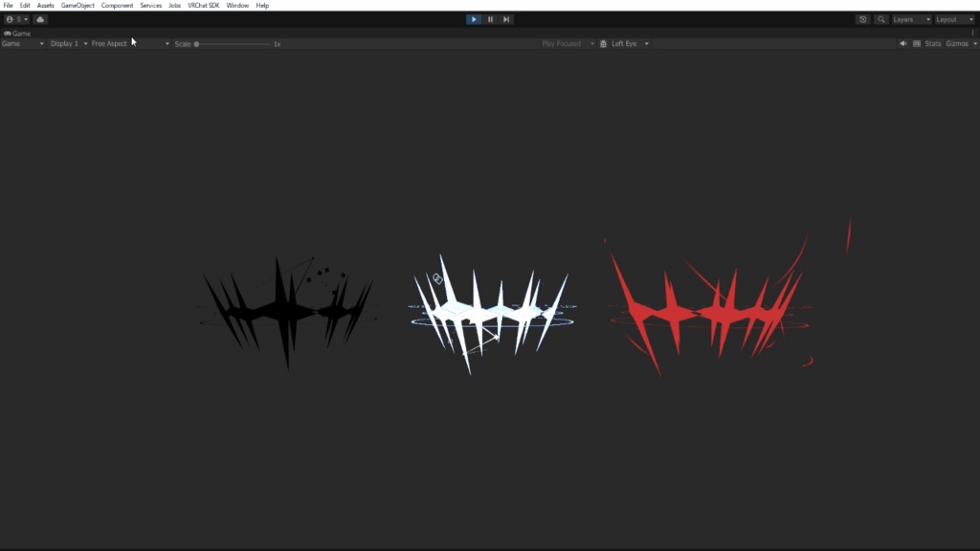Toggle Play mode button
980x551 pixels.
click(x=474, y=19)
